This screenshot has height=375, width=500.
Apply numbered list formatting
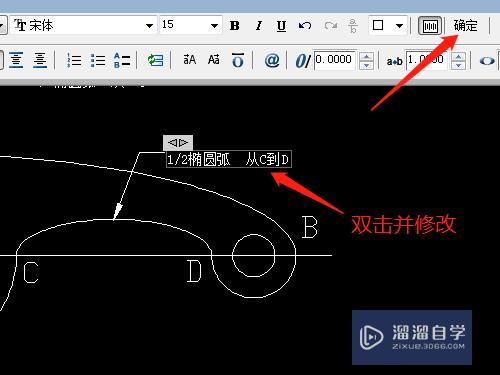[x=74, y=61]
